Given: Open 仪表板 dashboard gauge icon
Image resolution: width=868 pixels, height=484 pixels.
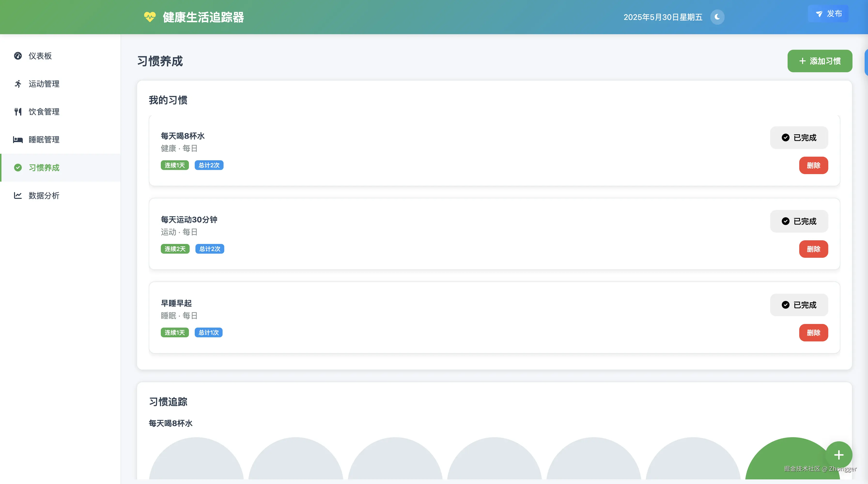Looking at the screenshot, I should point(18,56).
